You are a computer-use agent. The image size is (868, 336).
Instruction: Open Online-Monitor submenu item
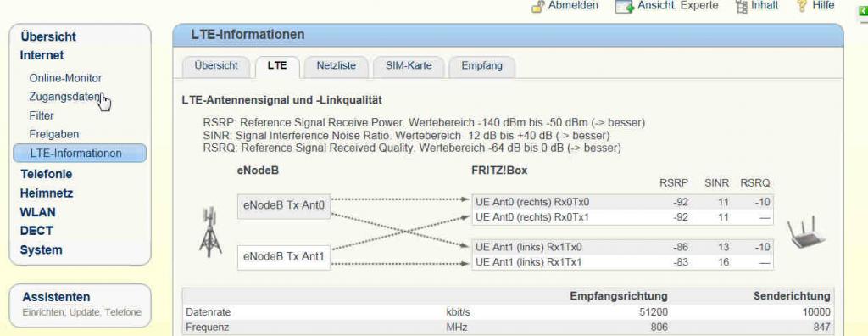coord(65,78)
